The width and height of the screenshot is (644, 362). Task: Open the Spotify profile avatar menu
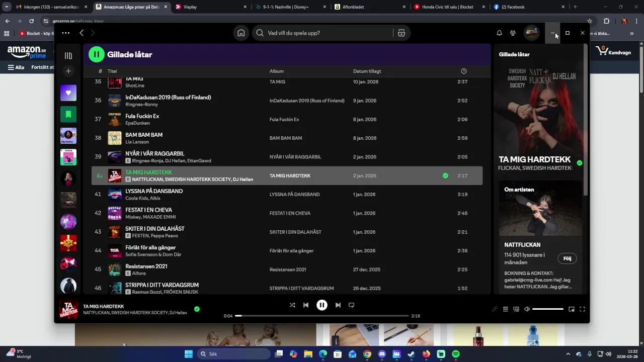coord(531,33)
